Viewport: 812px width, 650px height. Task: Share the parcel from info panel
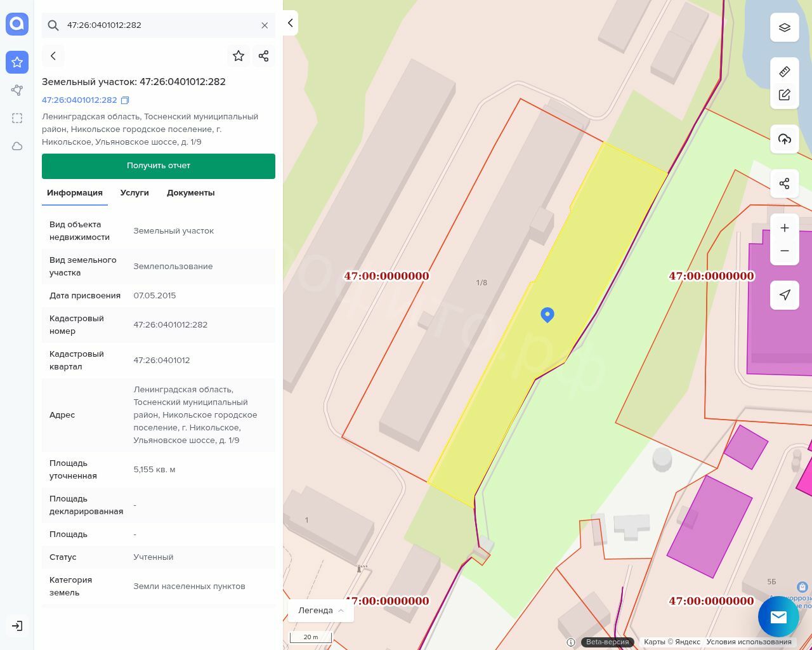click(264, 56)
